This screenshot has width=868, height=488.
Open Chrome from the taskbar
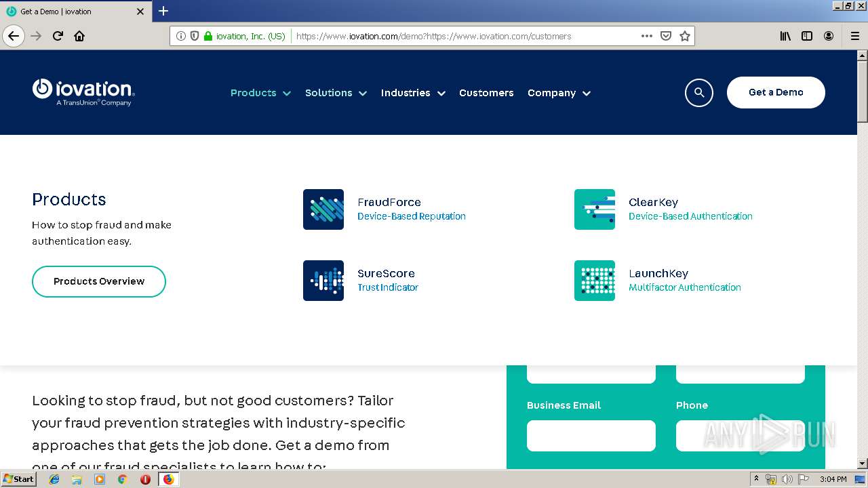click(x=122, y=479)
